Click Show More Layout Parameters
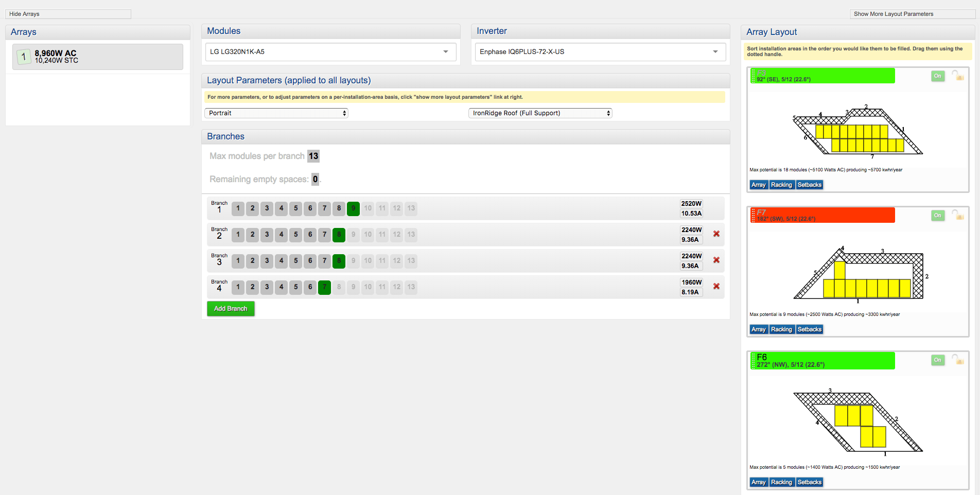This screenshot has height=495, width=980. coord(893,14)
